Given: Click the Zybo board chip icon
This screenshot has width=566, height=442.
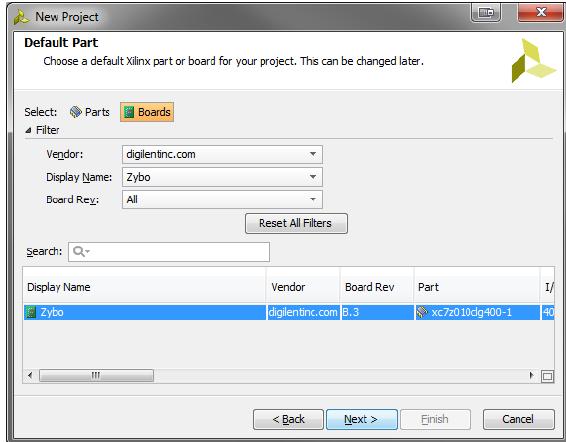Looking at the screenshot, I should (31, 312).
